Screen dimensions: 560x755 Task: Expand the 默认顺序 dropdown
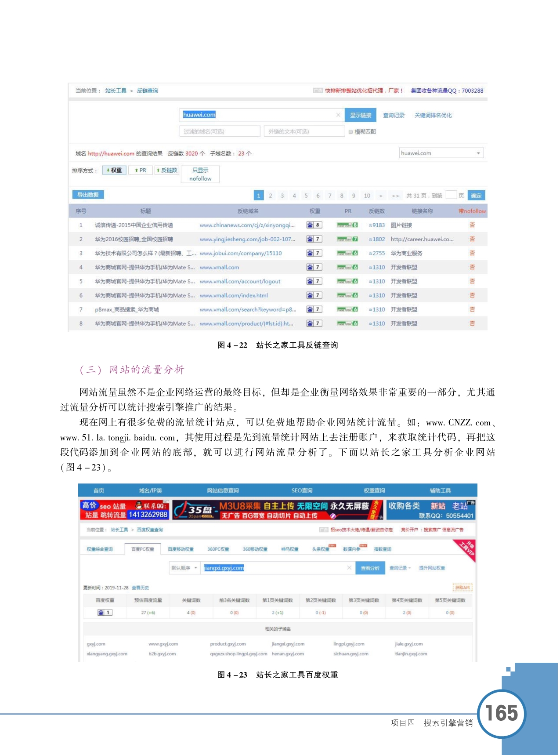tap(184, 568)
